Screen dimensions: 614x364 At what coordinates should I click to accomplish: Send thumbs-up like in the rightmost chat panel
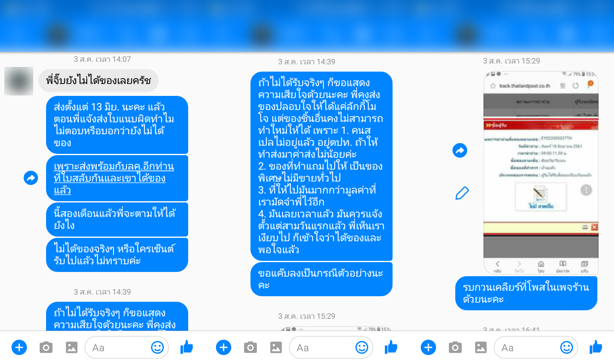coord(596,347)
